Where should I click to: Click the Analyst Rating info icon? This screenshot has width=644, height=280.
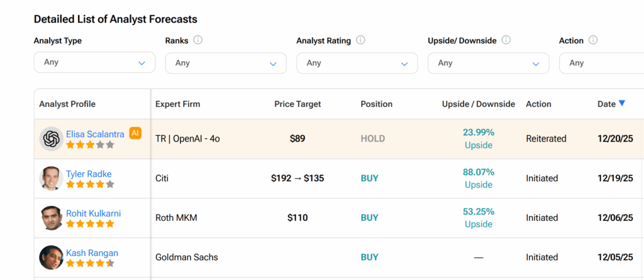[x=360, y=40]
